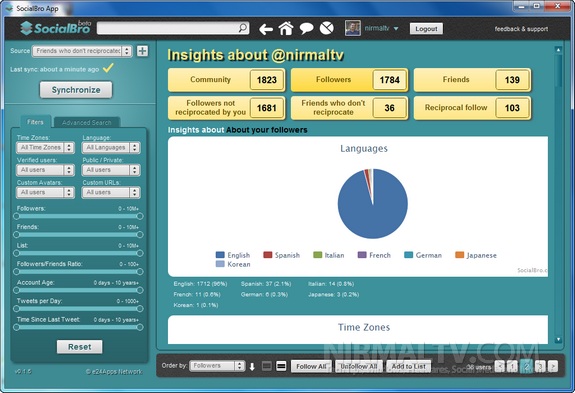Open the speech bubble messages icon
Screen dimensions: 575x393
pyautogui.click(x=307, y=29)
